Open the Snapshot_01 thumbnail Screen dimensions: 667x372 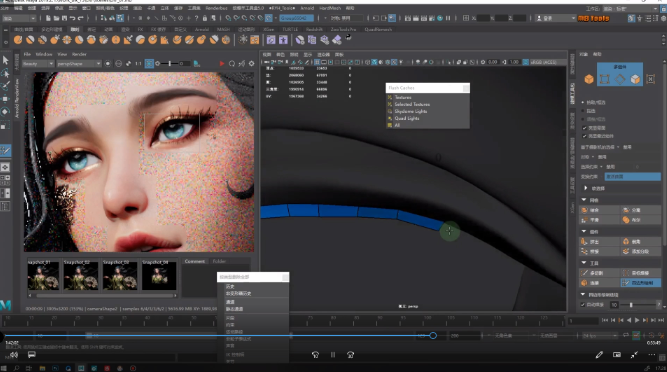click(43, 275)
